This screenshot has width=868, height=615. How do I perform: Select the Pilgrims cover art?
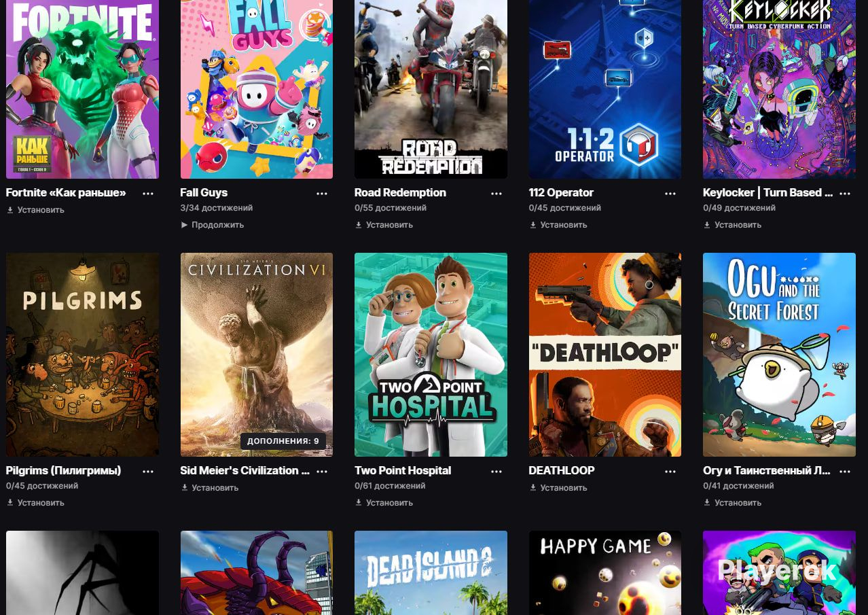[82, 355]
